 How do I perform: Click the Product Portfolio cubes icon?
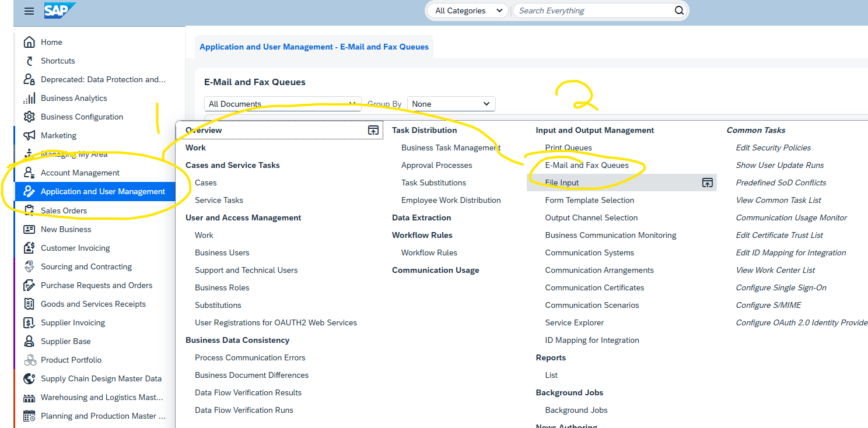click(x=29, y=360)
